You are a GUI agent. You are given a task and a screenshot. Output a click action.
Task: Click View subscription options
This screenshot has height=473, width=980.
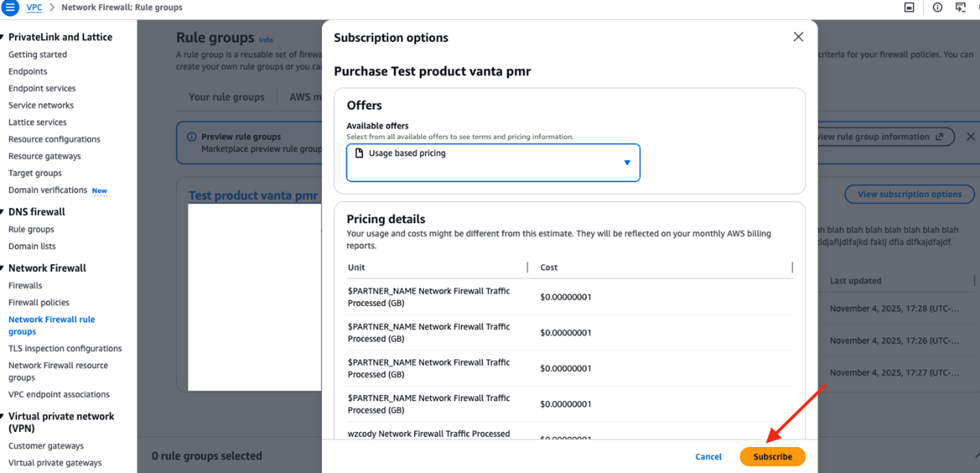[909, 194]
